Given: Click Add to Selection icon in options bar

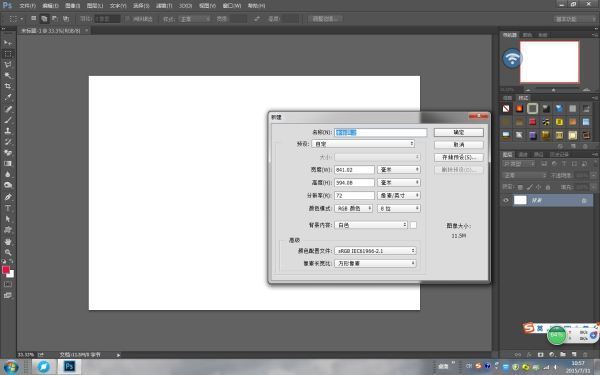Looking at the screenshot, I should click(44, 18).
